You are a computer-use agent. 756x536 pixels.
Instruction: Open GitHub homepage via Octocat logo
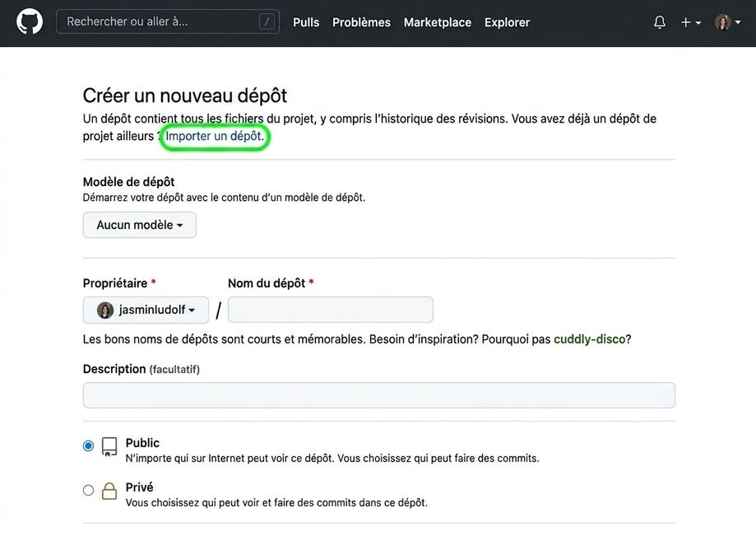(x=30, y=22)
